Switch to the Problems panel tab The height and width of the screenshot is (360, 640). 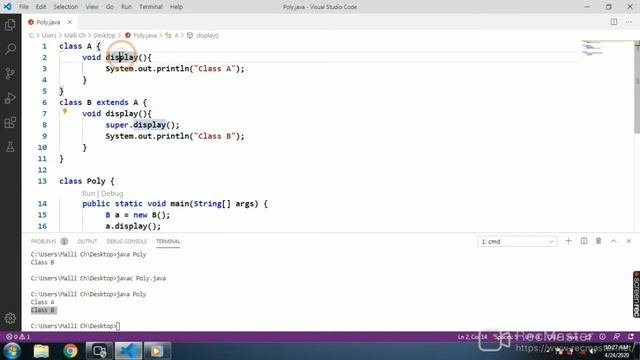click(x=49, y=241)
